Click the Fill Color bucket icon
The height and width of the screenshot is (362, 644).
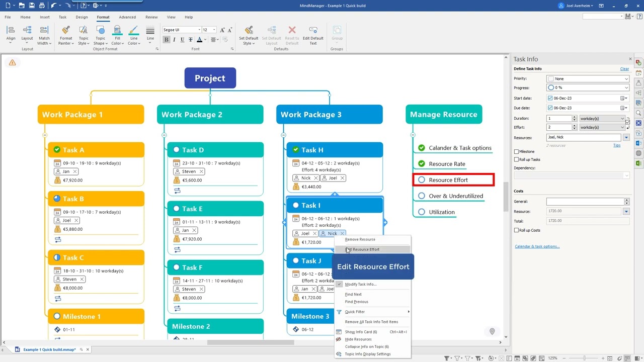tap(117, 31)
